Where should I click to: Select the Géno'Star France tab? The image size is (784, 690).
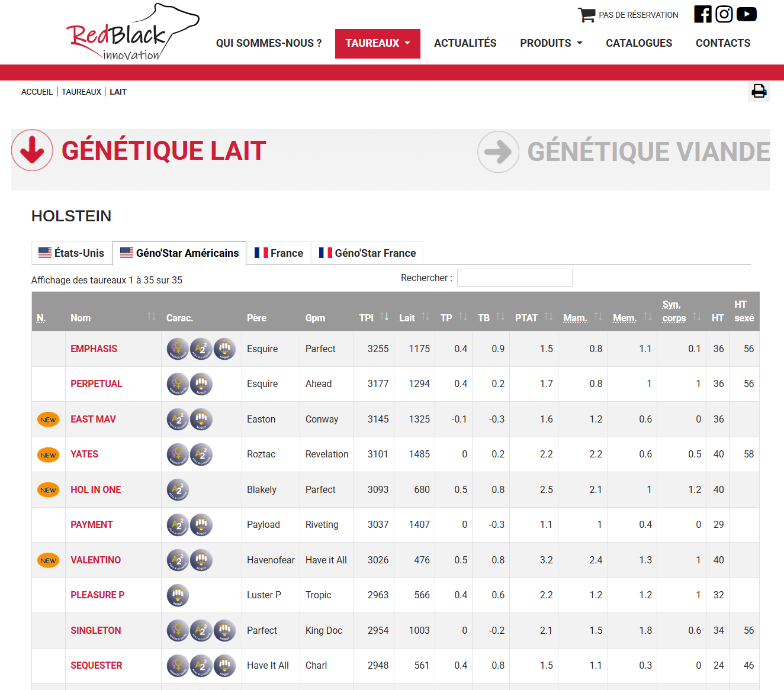367,253
